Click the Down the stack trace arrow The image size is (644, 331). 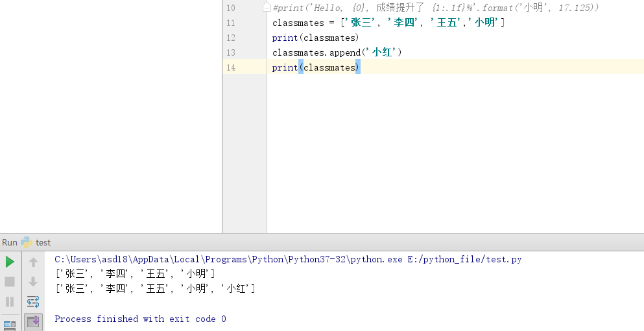[33, 282]
